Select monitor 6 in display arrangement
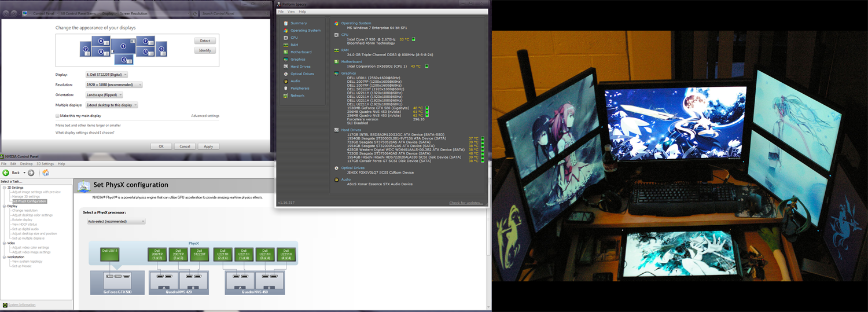868x312 pixels. click(x=101, y=41)
